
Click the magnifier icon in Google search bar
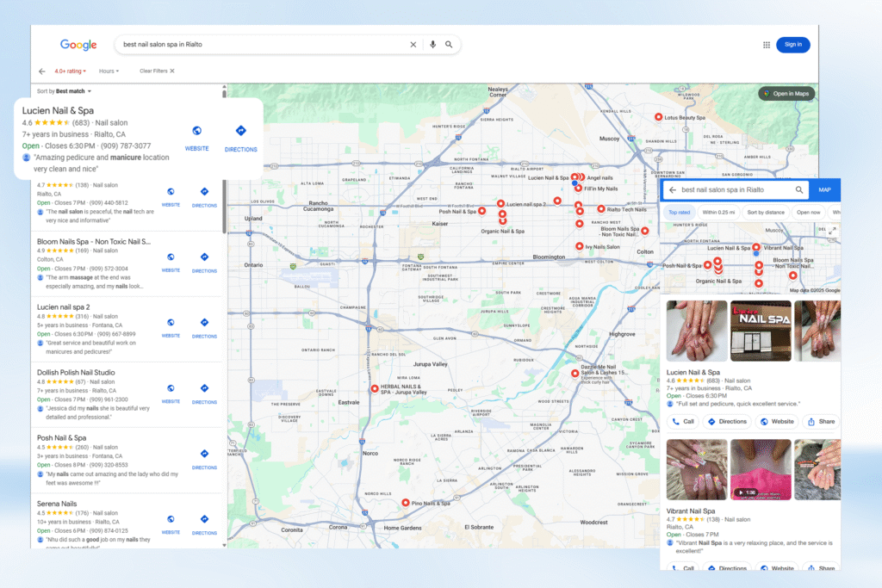[449, 45]
